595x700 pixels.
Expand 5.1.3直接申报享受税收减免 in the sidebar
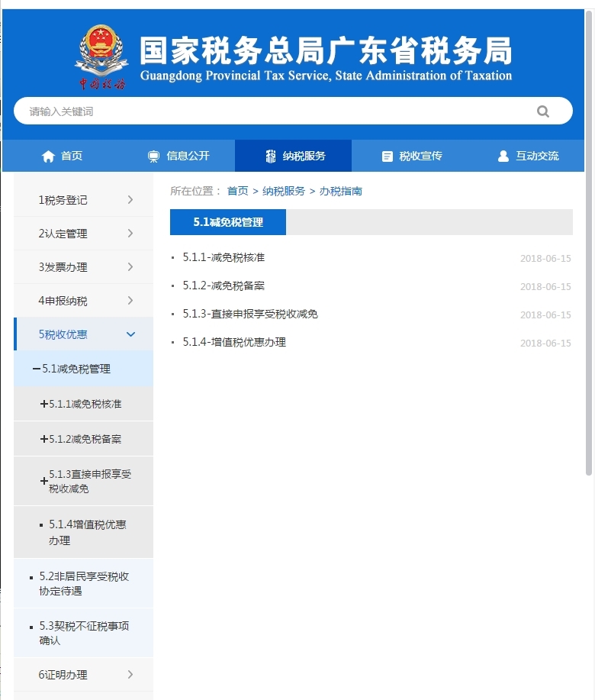[x=43, y=481]
